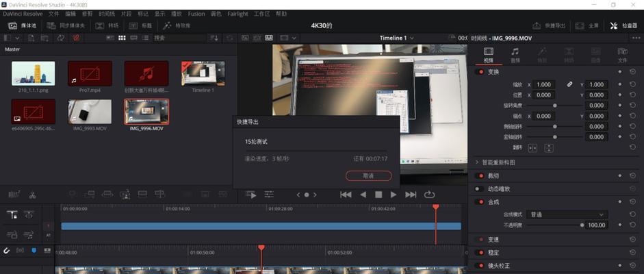
Task: Toggle loop playback
Action: 429,195
